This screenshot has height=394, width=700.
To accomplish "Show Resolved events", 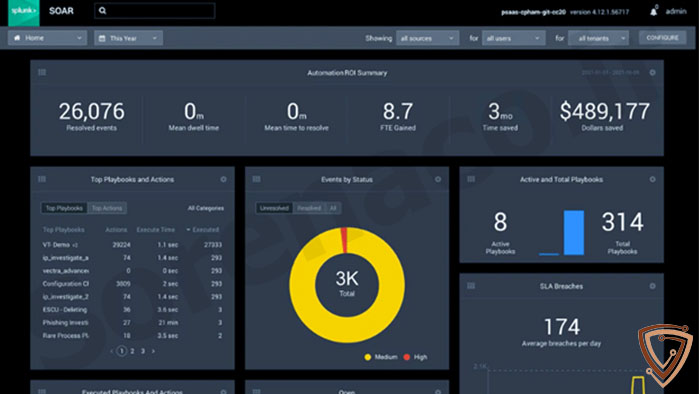I will pos(309,208).
